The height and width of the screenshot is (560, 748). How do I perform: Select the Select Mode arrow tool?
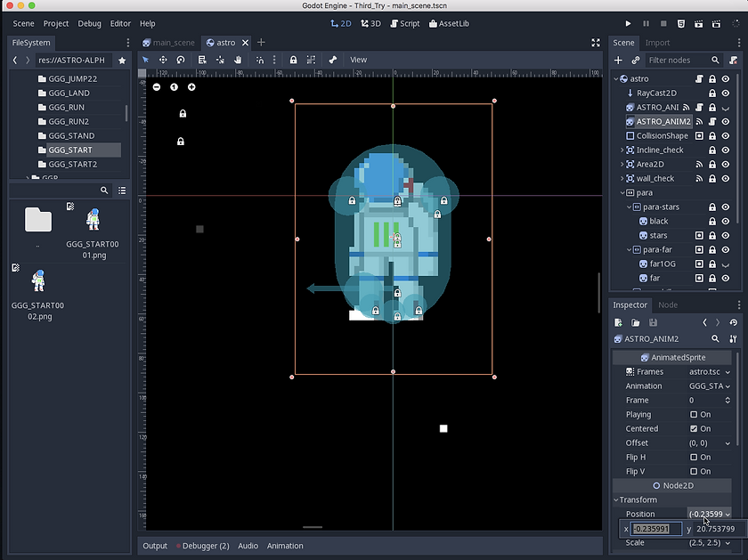[x=145, y=60]
